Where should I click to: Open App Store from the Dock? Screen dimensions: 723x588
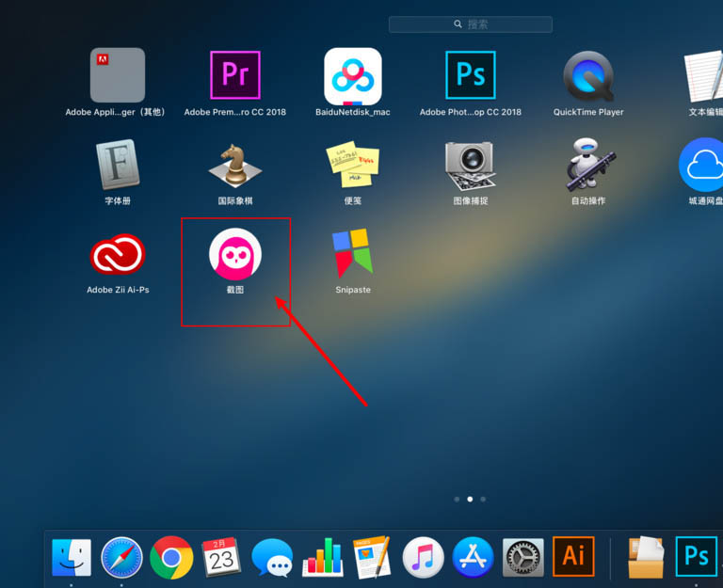(x=474, y=558)
